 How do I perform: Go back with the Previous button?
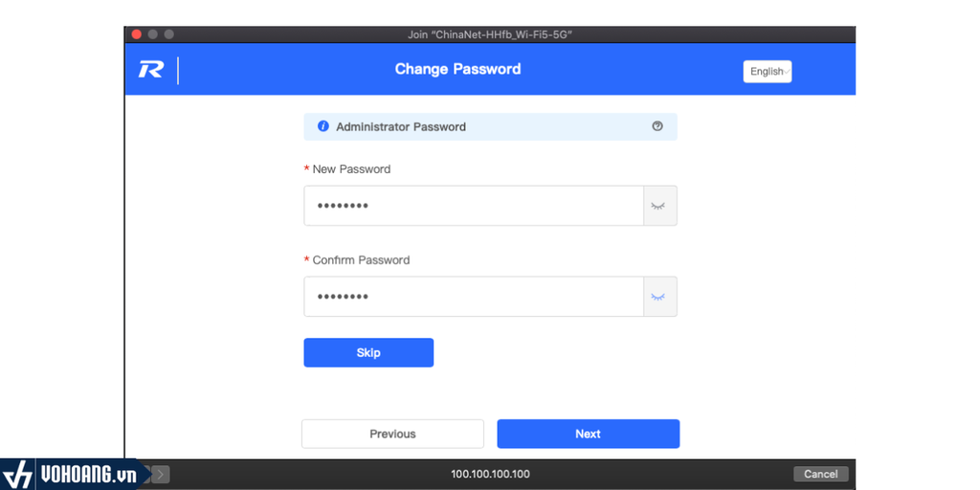point(392,434)
